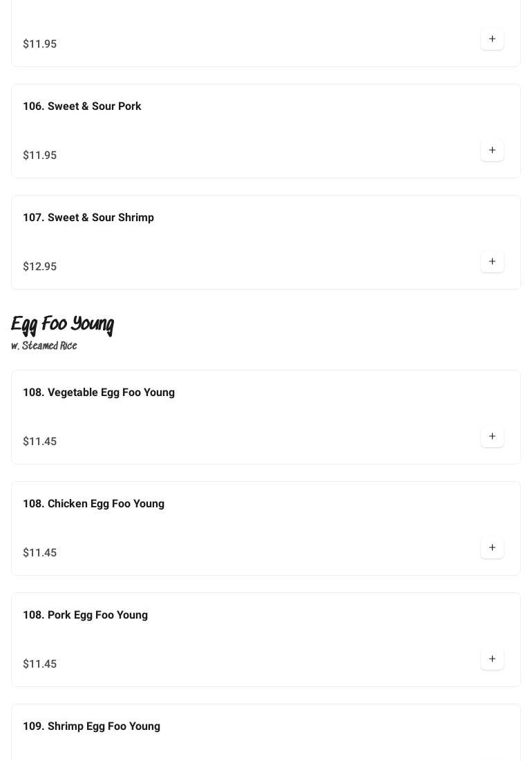Click the "w. Steamed Rice" subtitle

pyautogui.click(x=44, y=346)
